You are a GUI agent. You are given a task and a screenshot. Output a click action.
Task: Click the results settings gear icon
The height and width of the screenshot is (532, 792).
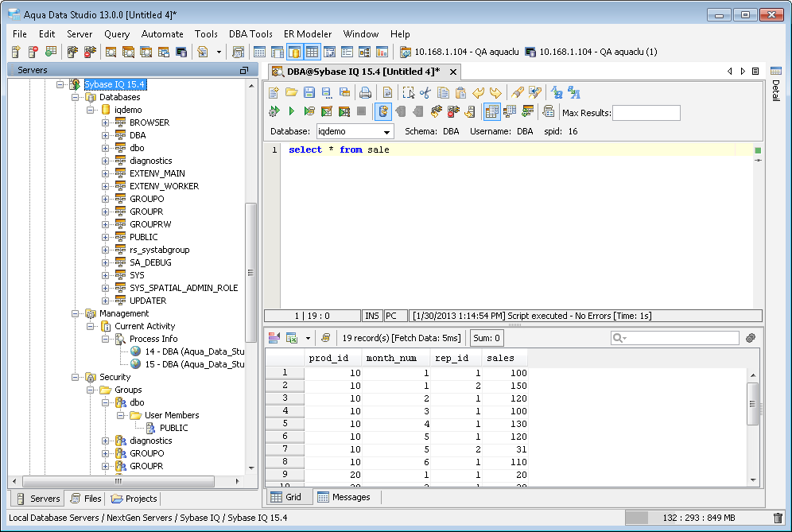751,338
